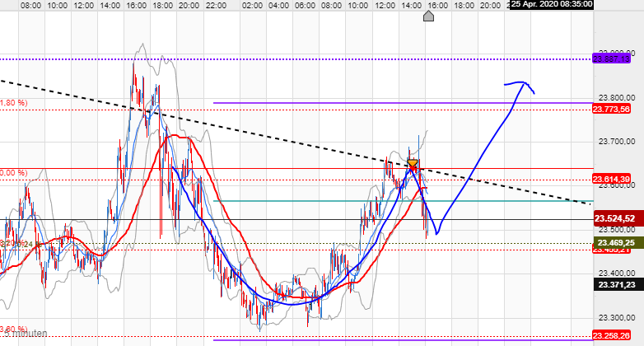
Task: Click the 22:00 time axis label
Action: click(x=216, y=5)
